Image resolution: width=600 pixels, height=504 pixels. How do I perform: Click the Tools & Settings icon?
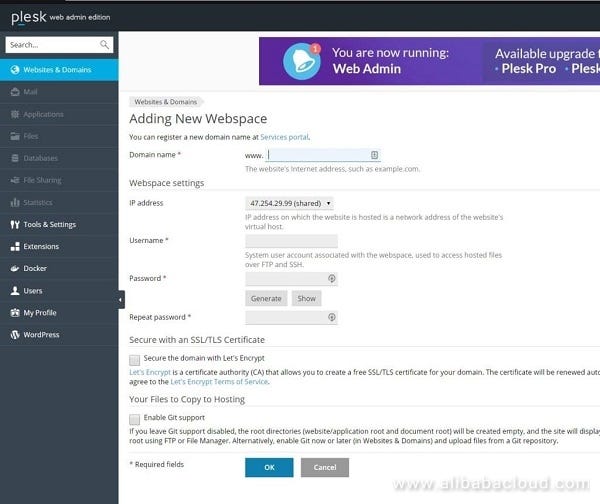15,225
